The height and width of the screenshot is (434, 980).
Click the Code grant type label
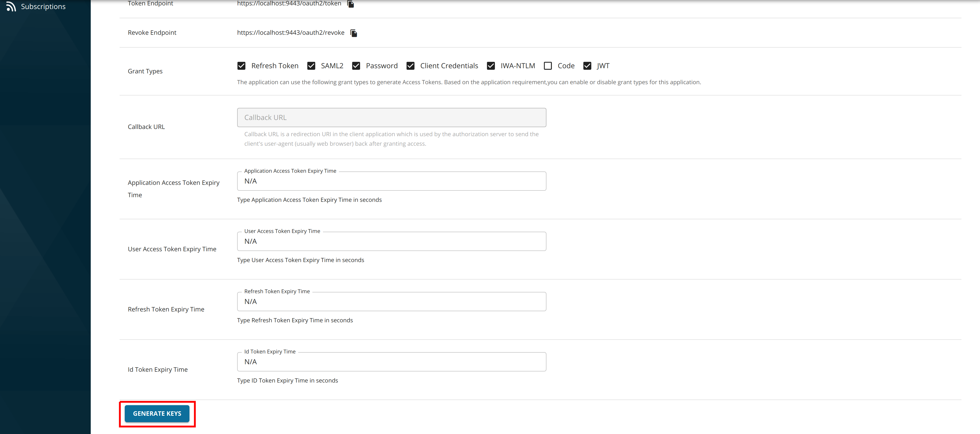pos(566,66)
